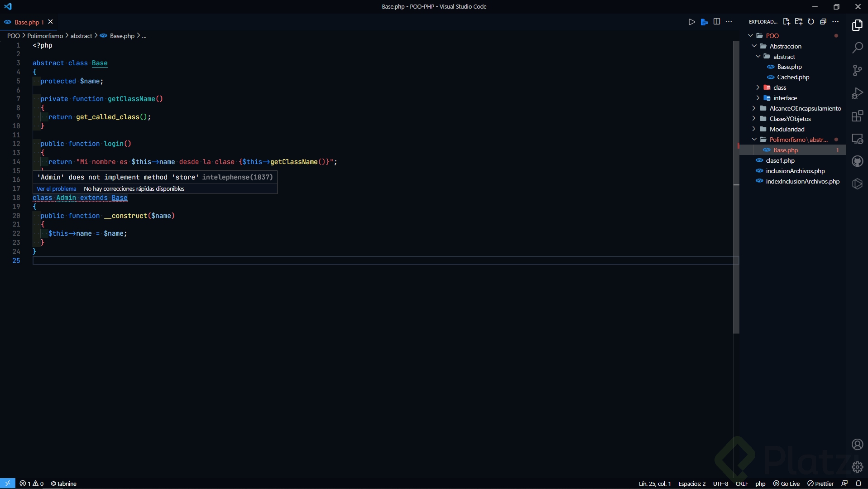
Task: Click POO breadcrumb segment
Action: (14, 36)
